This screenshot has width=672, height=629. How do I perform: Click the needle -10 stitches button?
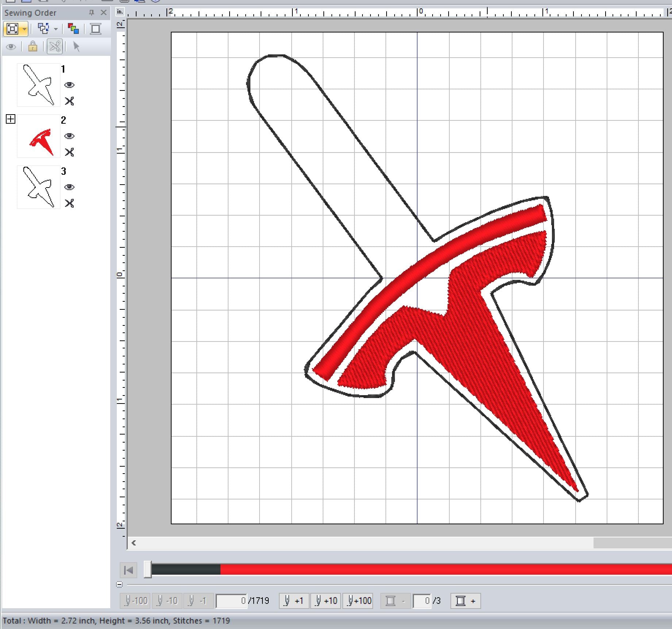pyautogui.click(x=167, y=601)
